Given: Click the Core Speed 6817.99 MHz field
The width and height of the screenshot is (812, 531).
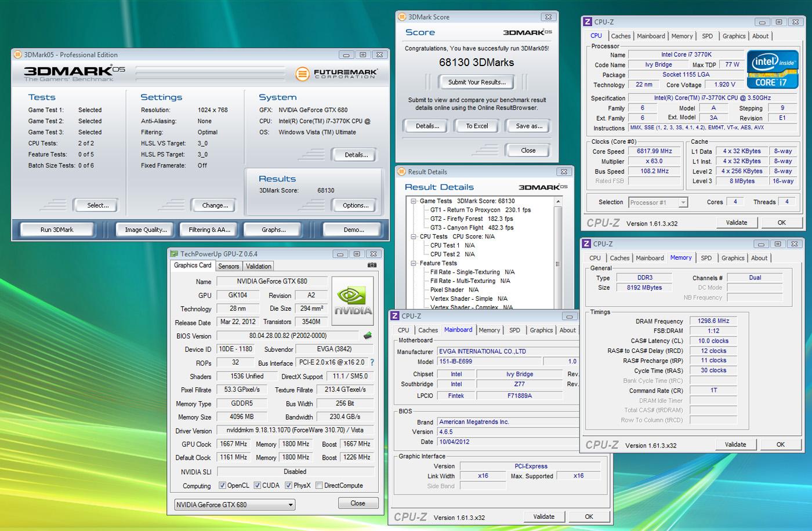Looking at the screenshot, I should [x=654, y=151].
